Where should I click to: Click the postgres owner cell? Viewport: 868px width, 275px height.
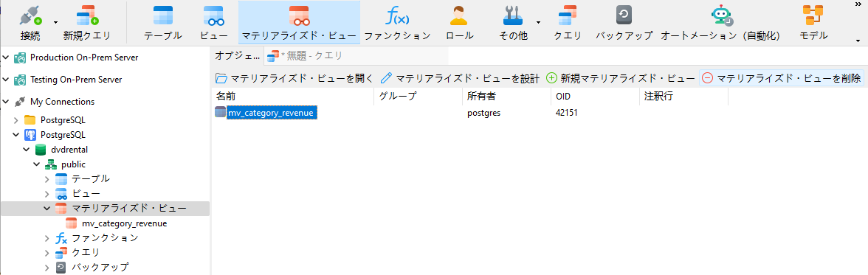point(484,113)
